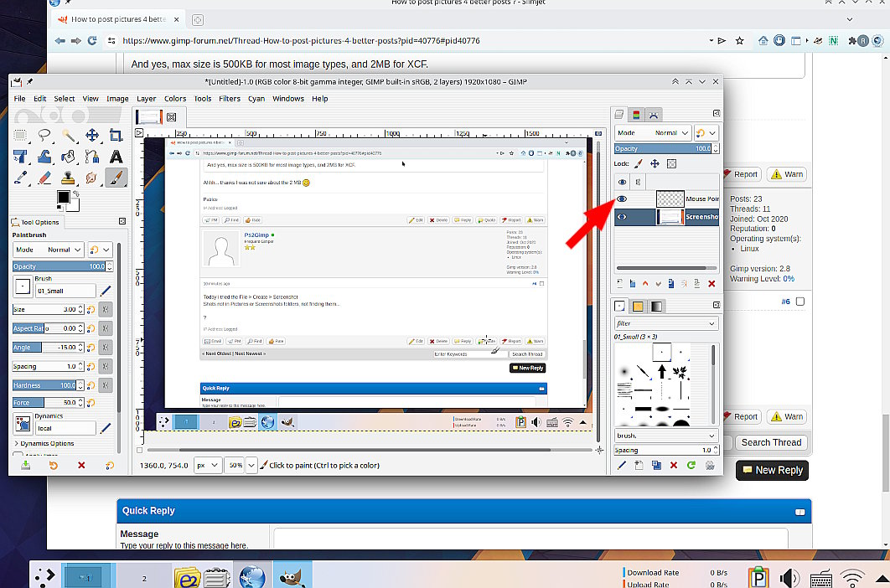Toggle lock position and size
890x588 pixels.
point(655,163)
